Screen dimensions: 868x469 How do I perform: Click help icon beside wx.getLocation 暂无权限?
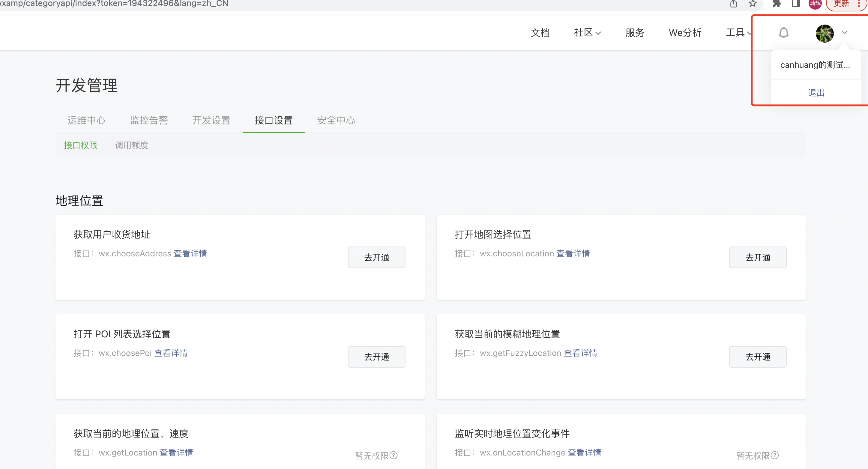[x=394, y=456]
